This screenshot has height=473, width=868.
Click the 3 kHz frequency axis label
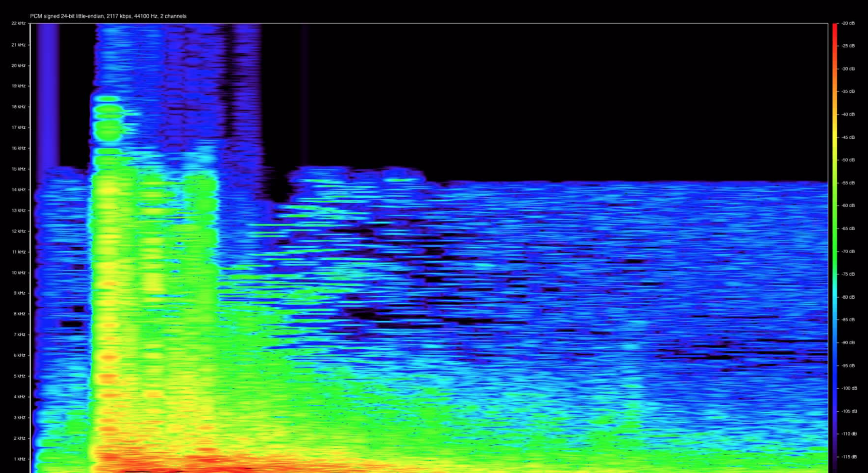coord(19,417)
